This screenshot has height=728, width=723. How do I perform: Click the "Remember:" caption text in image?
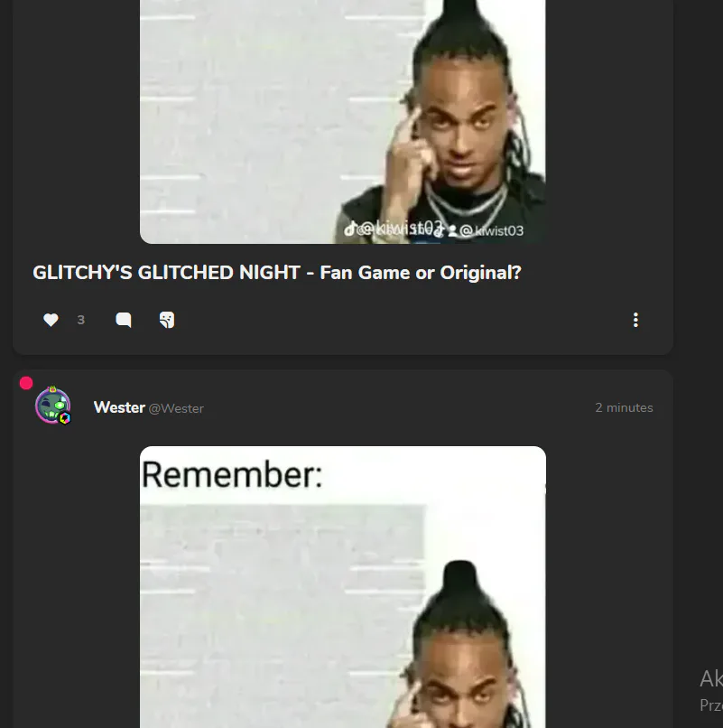232,474
